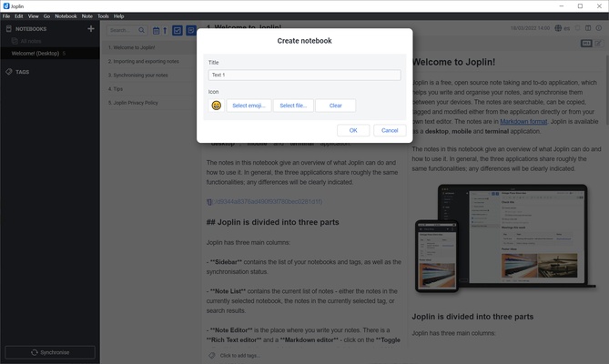The image size is (609, 364).
Task: Click the new note icon
Action: pyautogui.click(x=191, y=31)
